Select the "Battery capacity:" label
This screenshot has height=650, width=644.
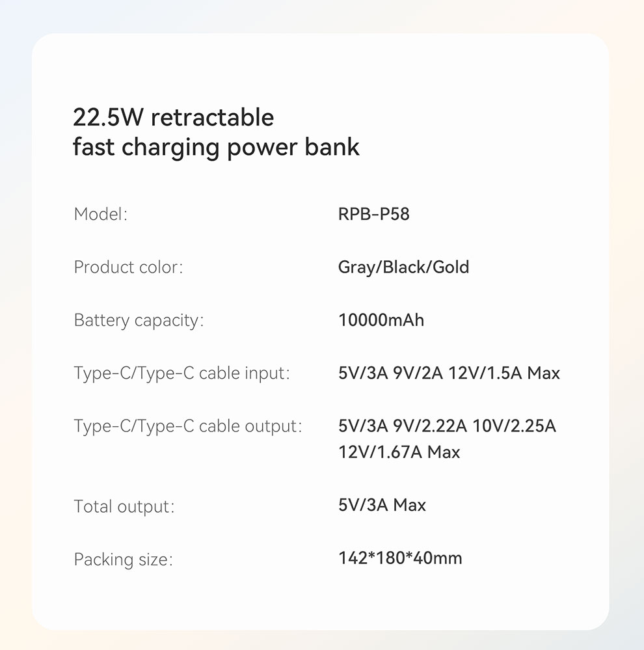pos(139,321)
